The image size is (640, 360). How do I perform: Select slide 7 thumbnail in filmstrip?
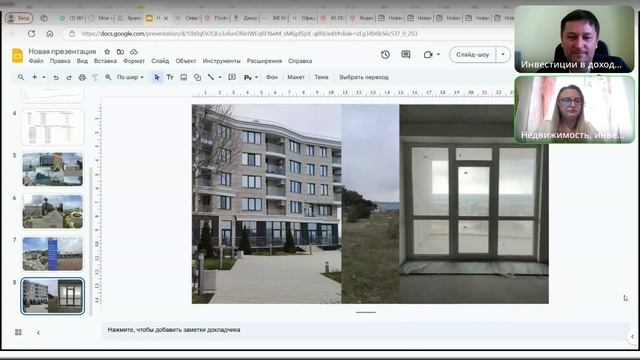point(53,254)
